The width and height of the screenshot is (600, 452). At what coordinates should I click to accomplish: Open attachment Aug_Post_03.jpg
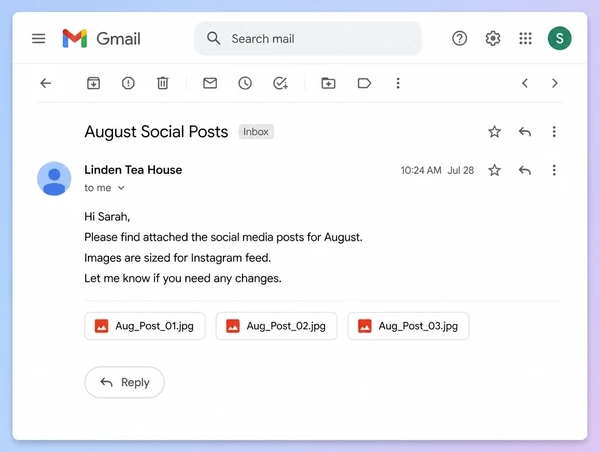(x=408, y=326)
